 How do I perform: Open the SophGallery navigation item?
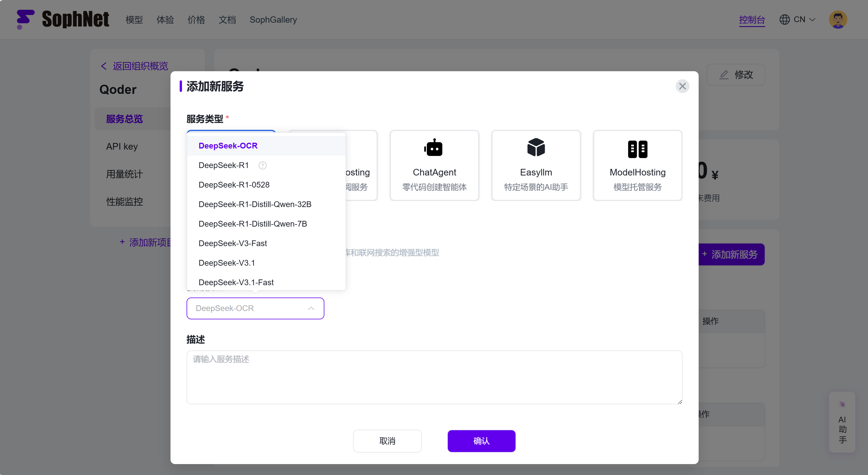click(273, 20)
